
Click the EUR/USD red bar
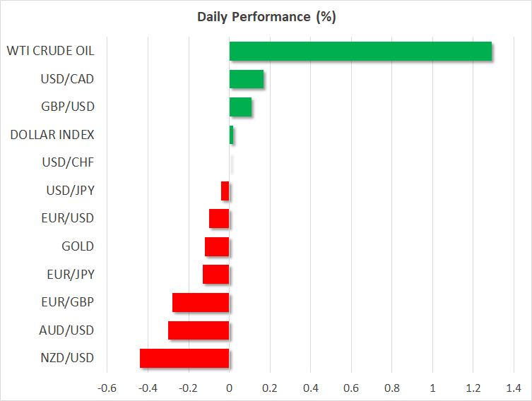[219, 219]
